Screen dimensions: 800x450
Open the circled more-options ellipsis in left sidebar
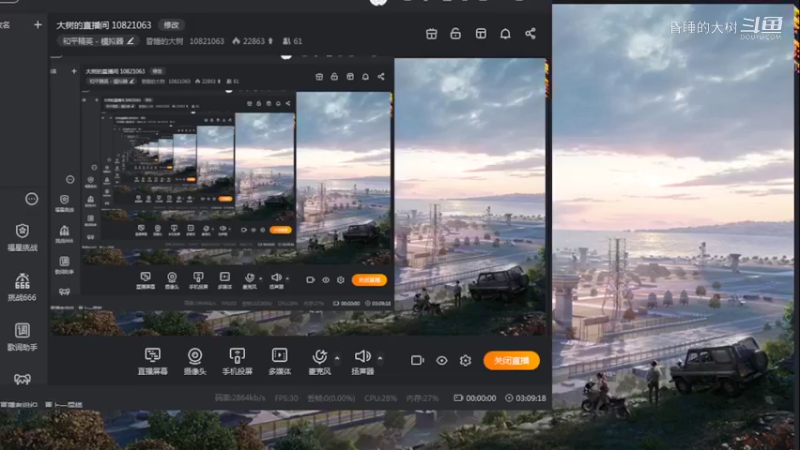tap(32, 199)
